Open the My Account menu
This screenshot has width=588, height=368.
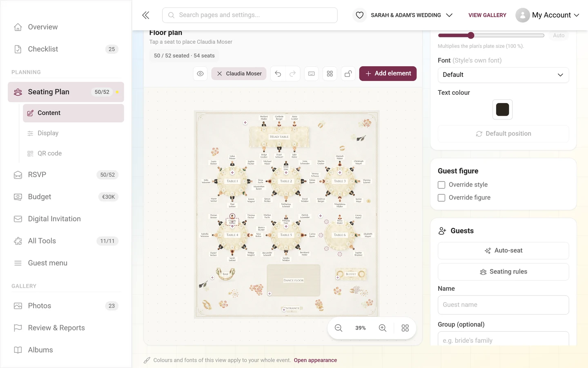click(x=547, y=15)
